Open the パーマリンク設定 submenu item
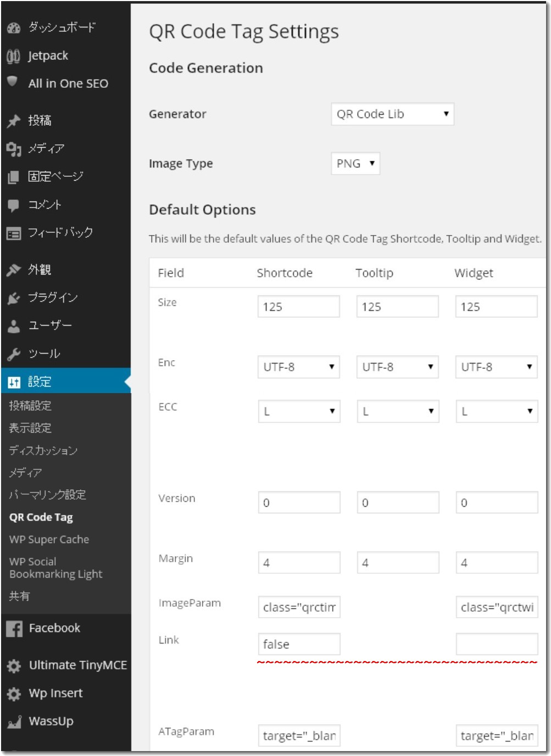Image resolution: width=551 pixels, height=756 pixels. 47,495
